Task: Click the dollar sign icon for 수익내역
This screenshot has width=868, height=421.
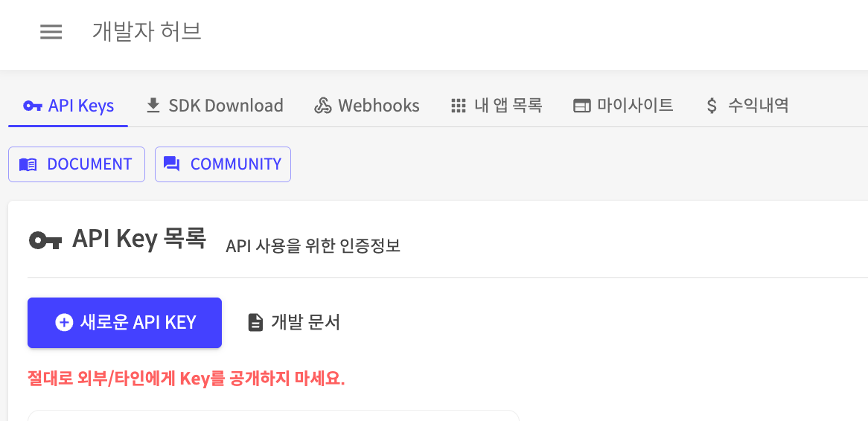Action: [x=712, y=105]
